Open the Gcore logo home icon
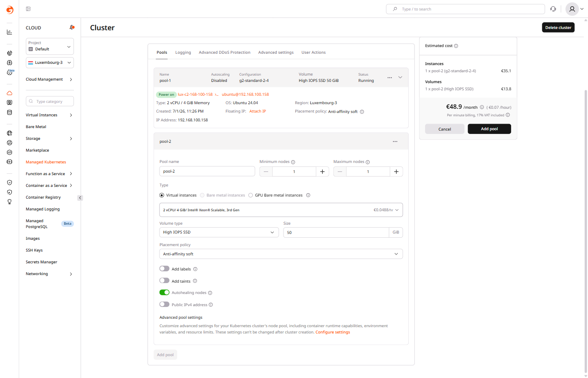588x378 pixels. [10, 10]
